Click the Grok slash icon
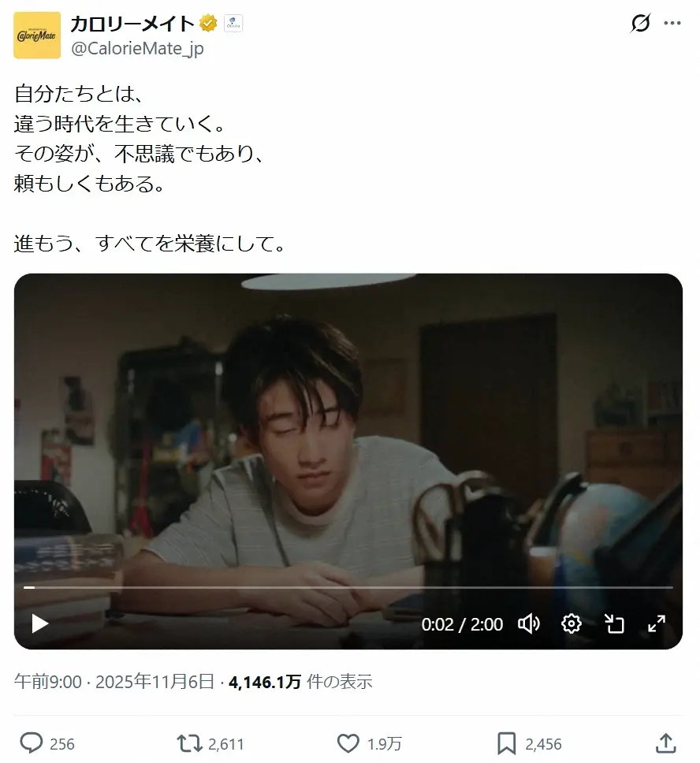 (x=640, y=23)
